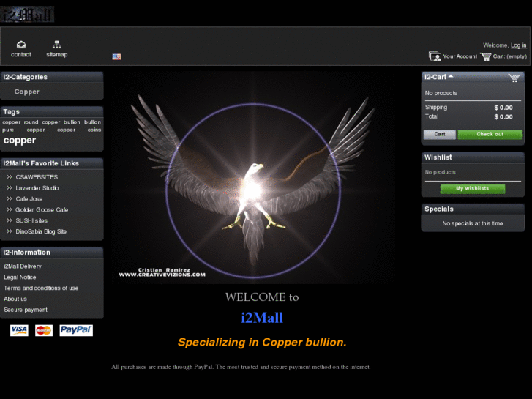Open the DinoSabia Blog Site link
Image resolution: width=532 pixels, height=399 pixels.
tap(41, 231)
